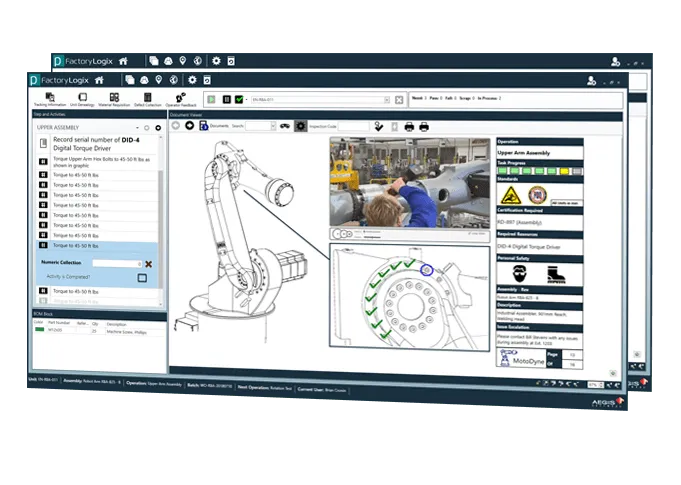Image resolution: width=681 pixels, height=485 pixels.
Task: Click the green play button
Action: point(212,99)
